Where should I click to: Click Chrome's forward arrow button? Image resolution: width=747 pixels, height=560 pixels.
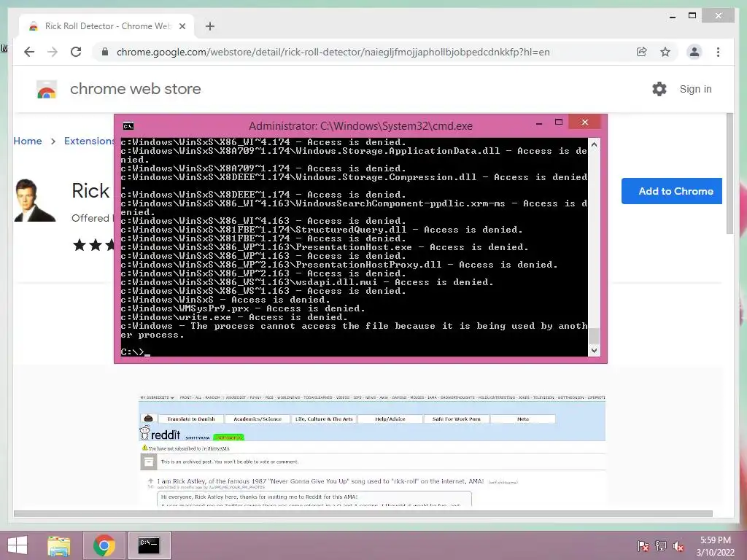pyautogui.click(x=53, y=52)
